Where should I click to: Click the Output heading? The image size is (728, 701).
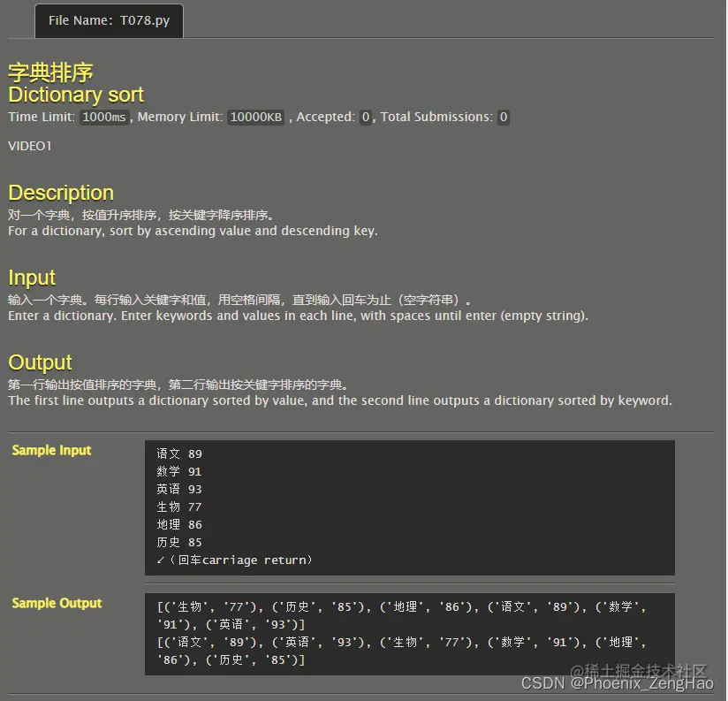click(x=40, y=362)
